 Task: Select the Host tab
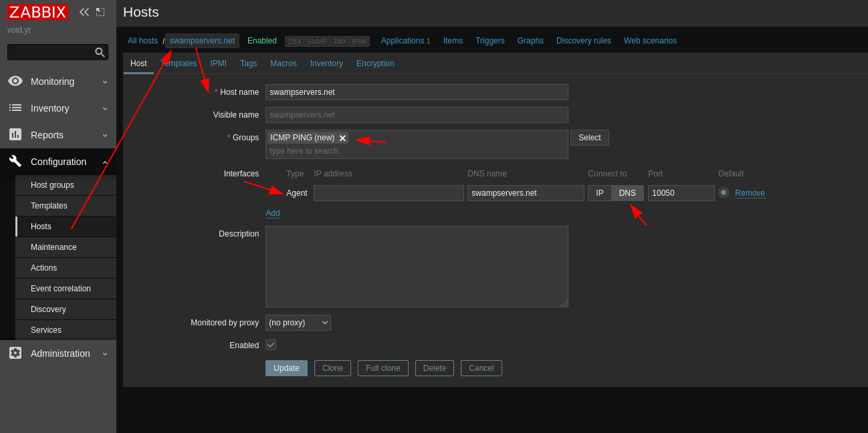138,63
